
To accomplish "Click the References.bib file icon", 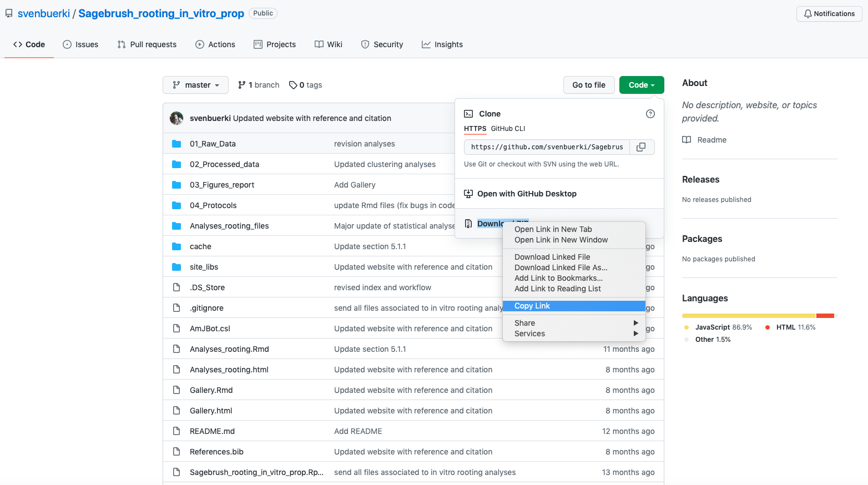I will (176, 452).
